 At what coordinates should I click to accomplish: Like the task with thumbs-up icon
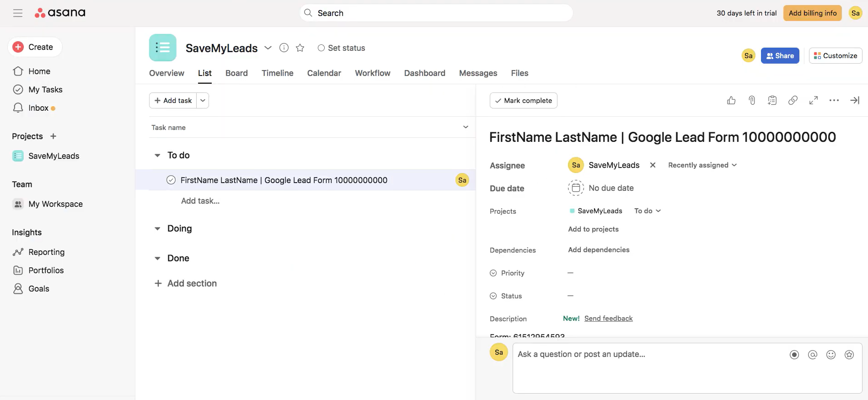tap(731, 101)
